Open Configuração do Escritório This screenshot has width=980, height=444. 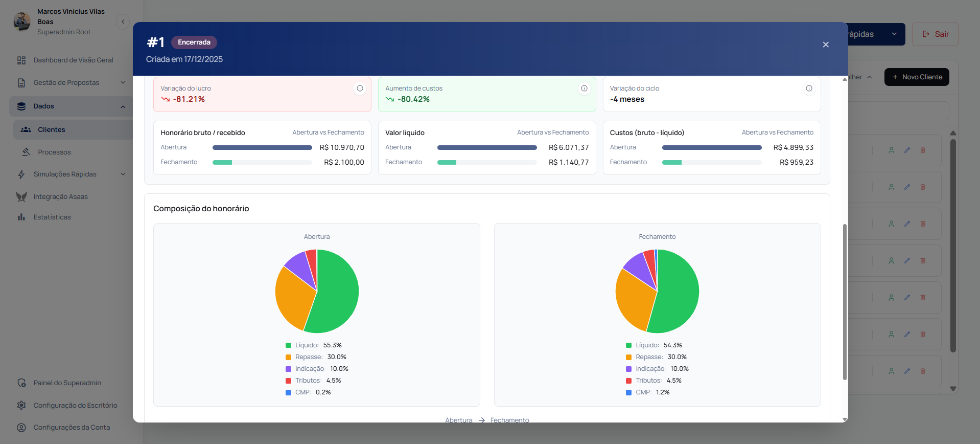pos(75,406)
